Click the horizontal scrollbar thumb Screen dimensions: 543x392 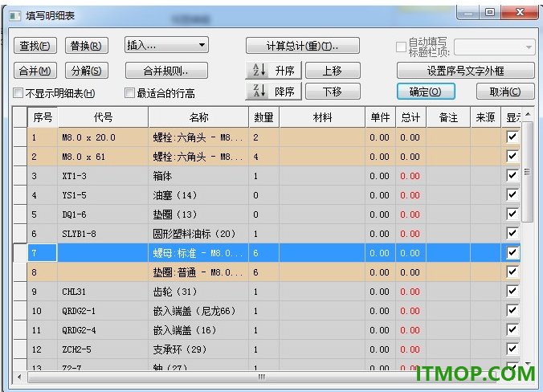pyautogui.click(x=261, y=377)
